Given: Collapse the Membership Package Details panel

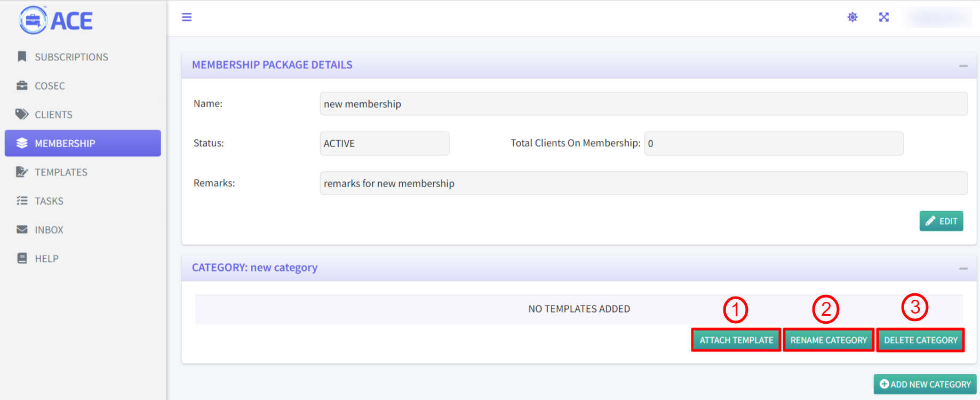Looking at the screenshot, I should click(x=963, y=66).
